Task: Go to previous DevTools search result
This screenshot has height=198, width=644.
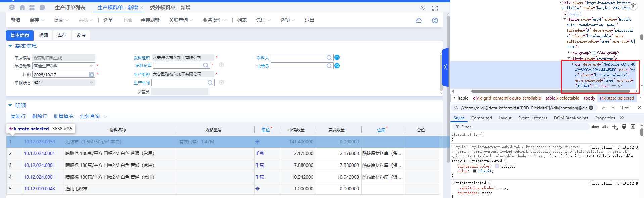Action: (604, 108)
